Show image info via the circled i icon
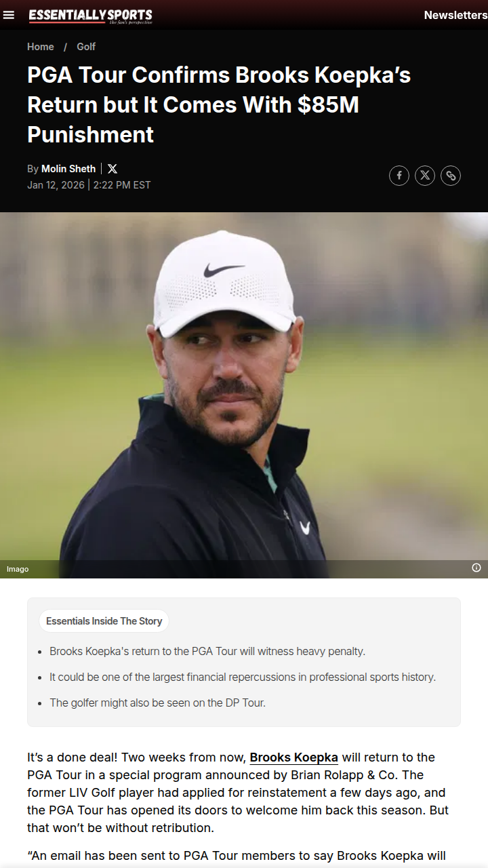This screenshot has height=868, width=488. coord(476,568)
